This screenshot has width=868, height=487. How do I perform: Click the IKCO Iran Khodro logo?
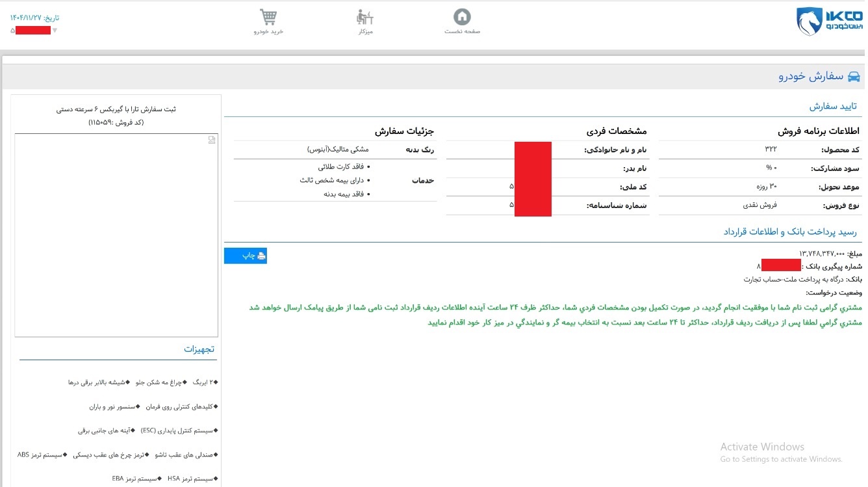828,21
